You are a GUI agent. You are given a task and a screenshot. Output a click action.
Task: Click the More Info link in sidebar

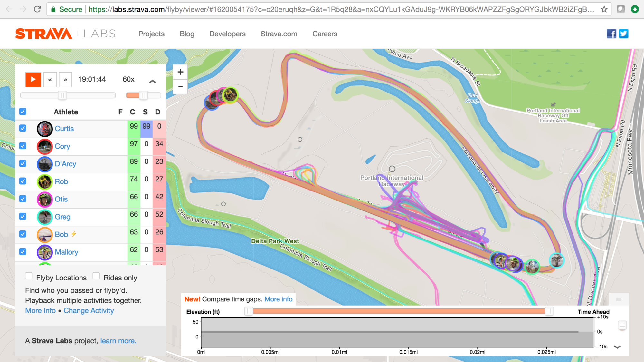[40, 310]
